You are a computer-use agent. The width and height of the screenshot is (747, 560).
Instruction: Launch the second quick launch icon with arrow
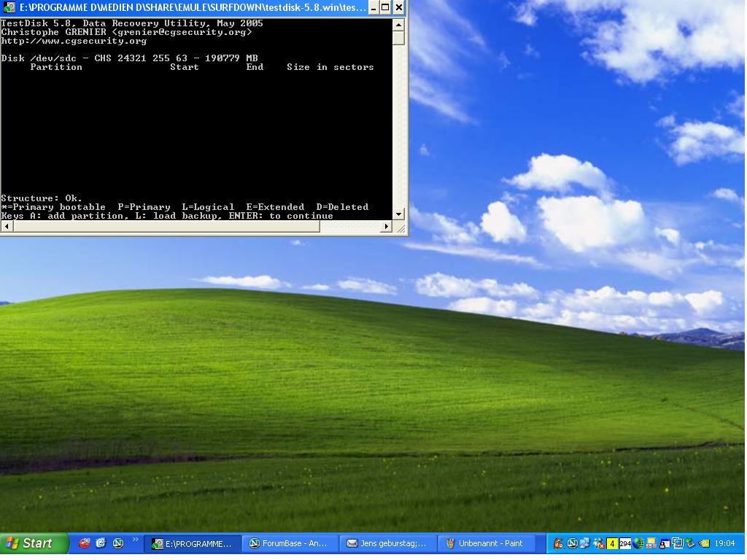101,542
